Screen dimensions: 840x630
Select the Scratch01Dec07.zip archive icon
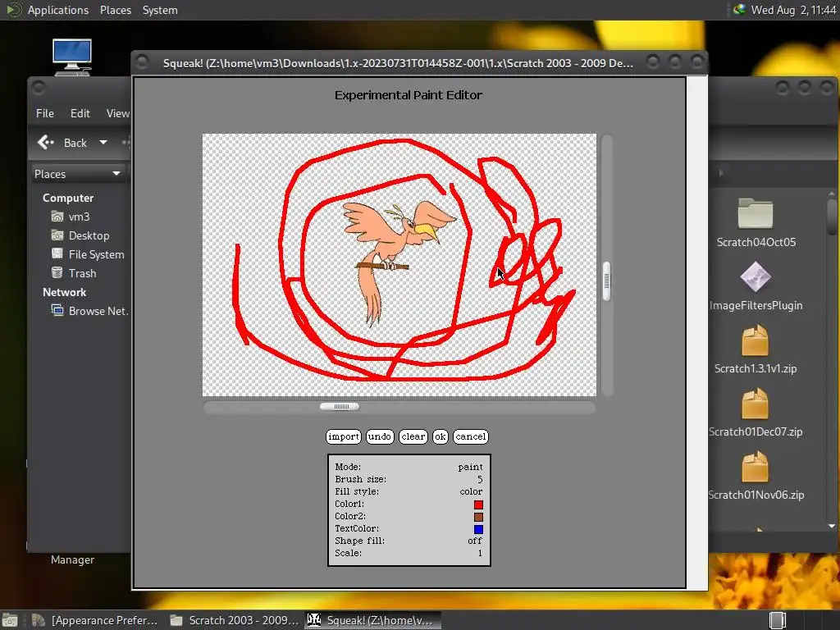coord(756,404)
